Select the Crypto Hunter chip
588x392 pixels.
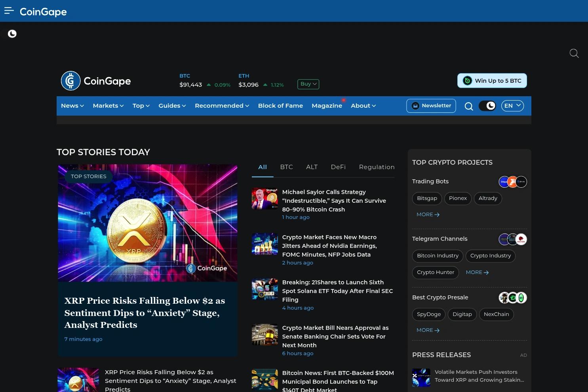436,272
